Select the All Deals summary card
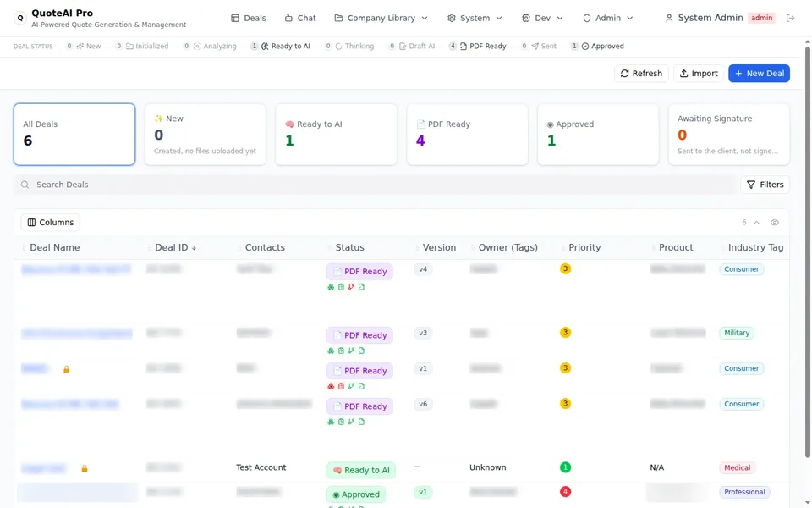This screenshot has height=508, width=812. point(74,135)
